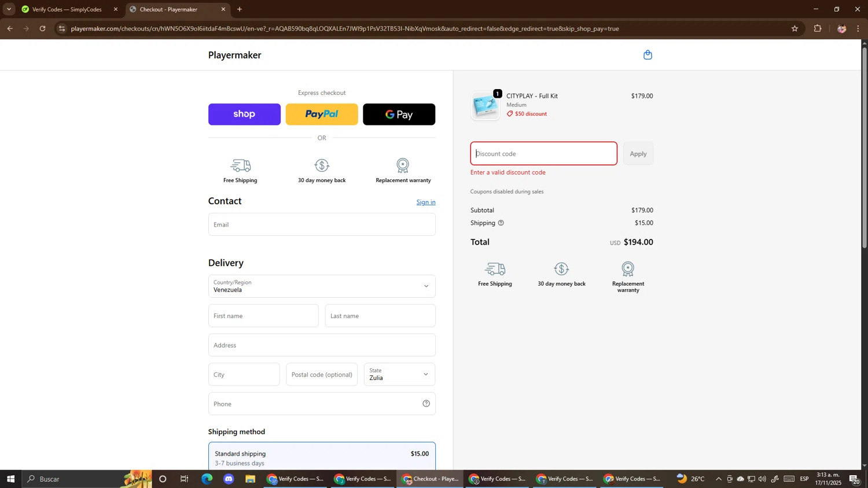Click the Replacement warranty badge icon under Express checkout
868x488 pixels.
click(403, 166)
